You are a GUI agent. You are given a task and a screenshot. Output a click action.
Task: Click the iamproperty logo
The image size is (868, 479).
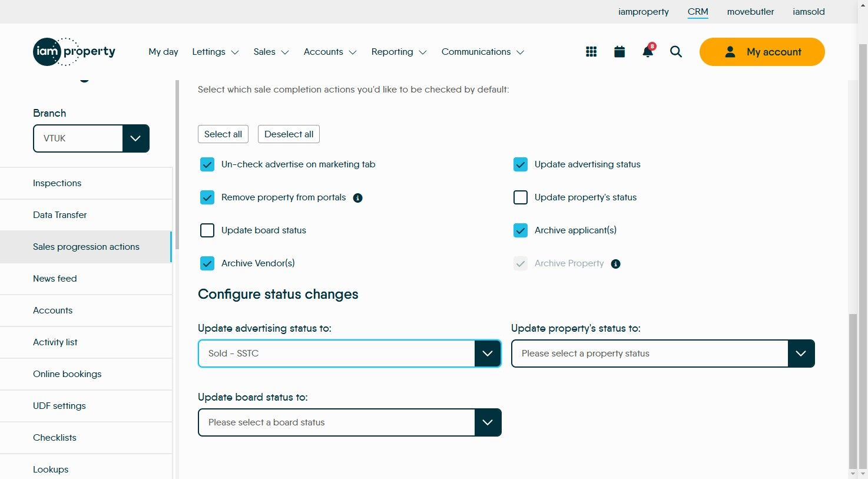coord(74,52)
